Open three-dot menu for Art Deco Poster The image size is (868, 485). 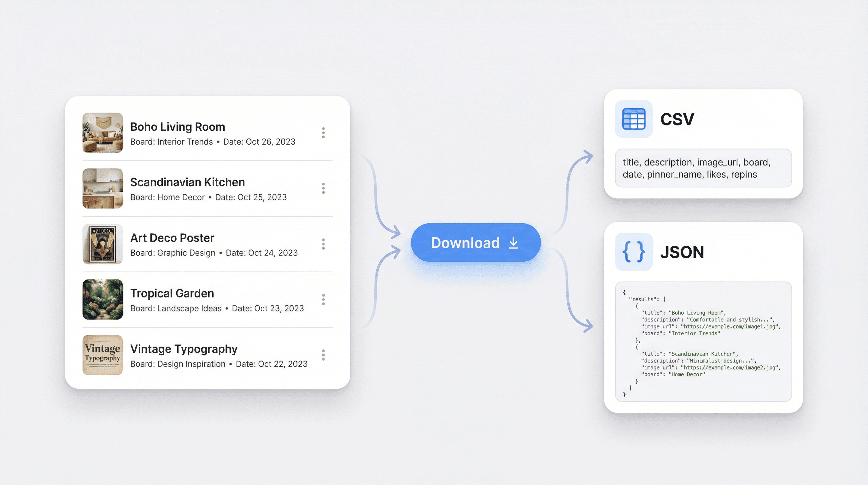tap(323, 244)
